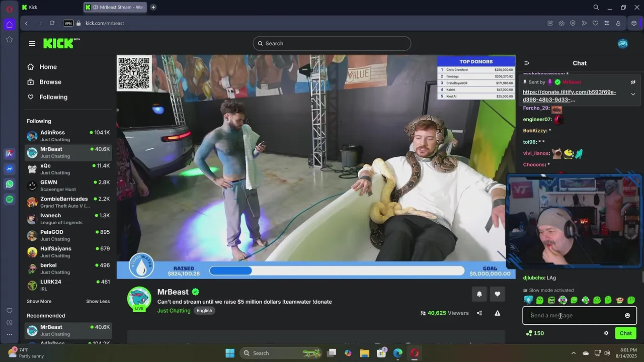644x362 pixels.
Task: Open Opera snapshot camera tool
Action: coord(561,23)
